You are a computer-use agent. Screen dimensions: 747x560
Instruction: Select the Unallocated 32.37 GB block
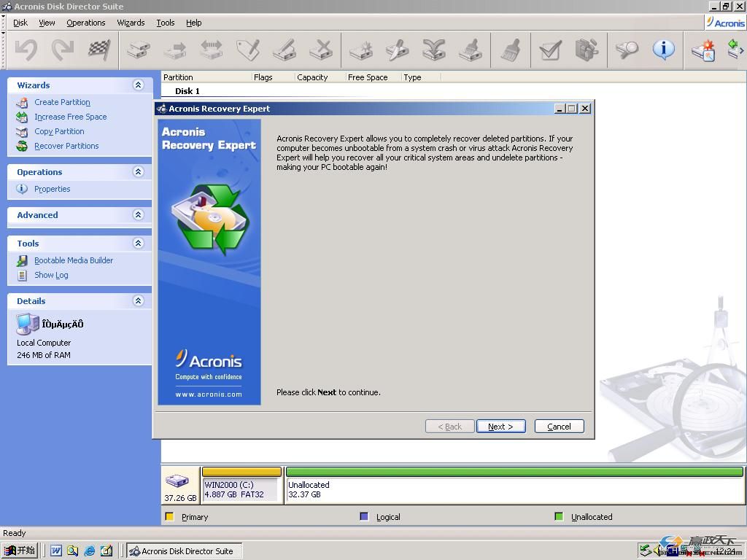[514, 485]
